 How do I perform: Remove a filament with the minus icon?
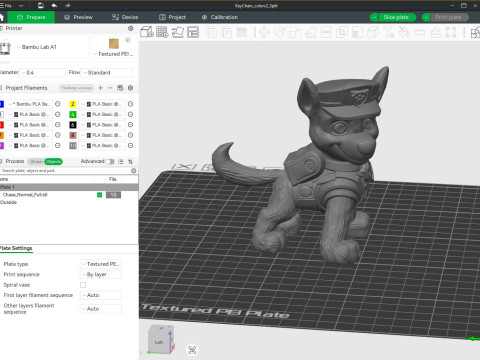pos(110,88)
